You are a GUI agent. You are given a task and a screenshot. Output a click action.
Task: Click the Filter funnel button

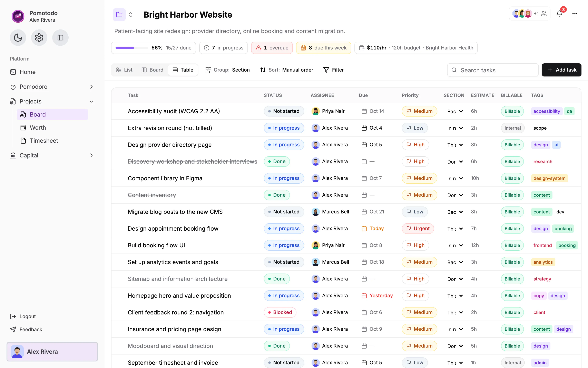tap(334, 70)
